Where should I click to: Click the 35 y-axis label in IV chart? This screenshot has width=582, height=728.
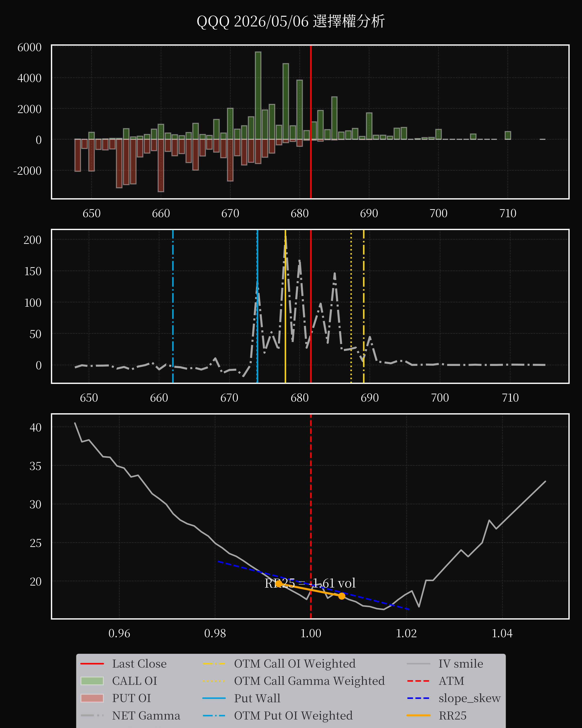35,466
